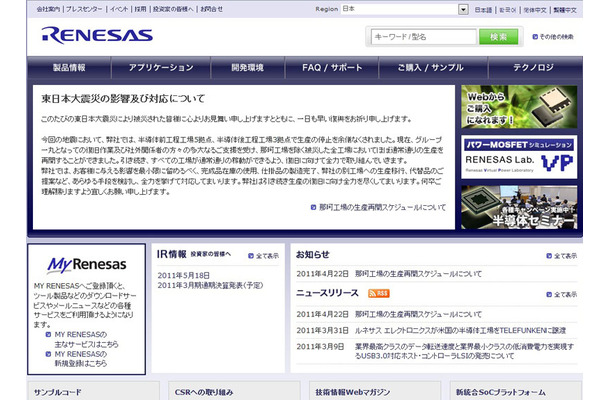Switch language to Korean
Image resolution: width=610 pixels, height=400 pixels.
point(508,10)
